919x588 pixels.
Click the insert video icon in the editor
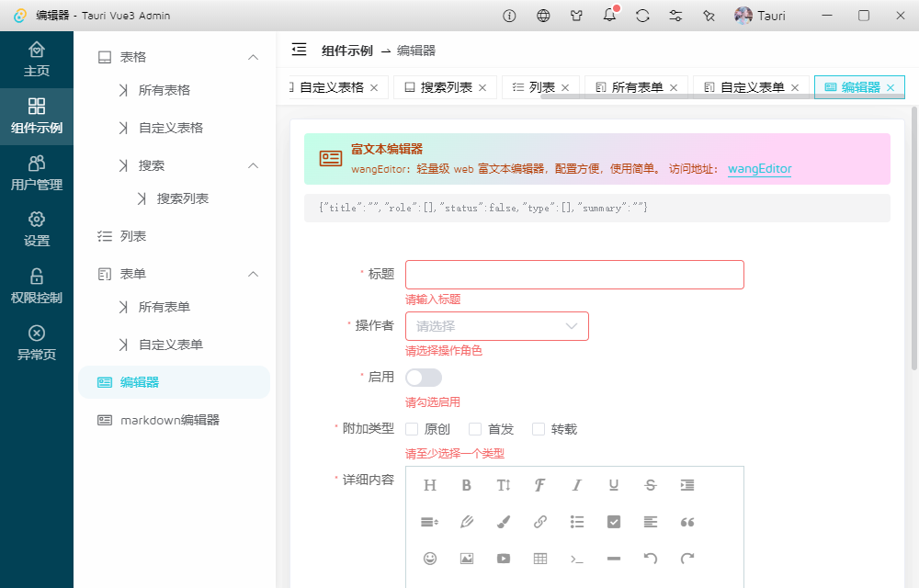point(503,558)
